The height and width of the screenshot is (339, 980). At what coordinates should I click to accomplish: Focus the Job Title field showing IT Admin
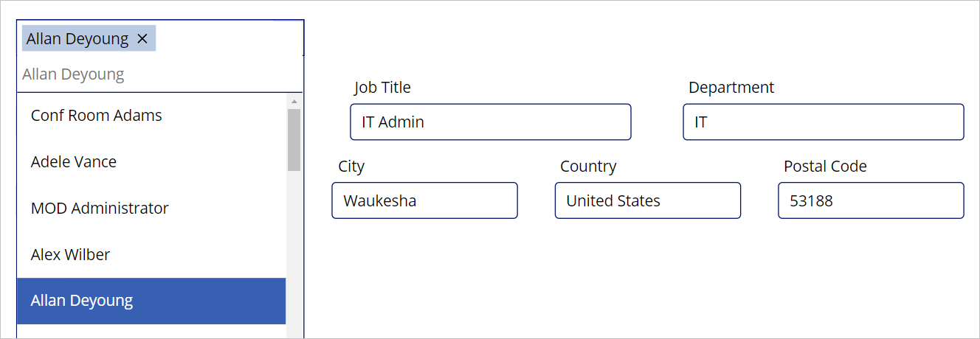491,122
